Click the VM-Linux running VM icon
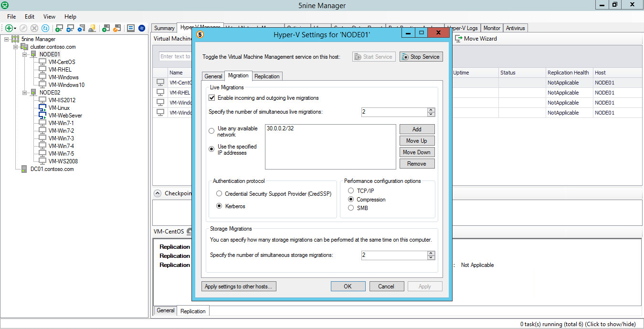The image size is (644, 329). coord(42,108)
